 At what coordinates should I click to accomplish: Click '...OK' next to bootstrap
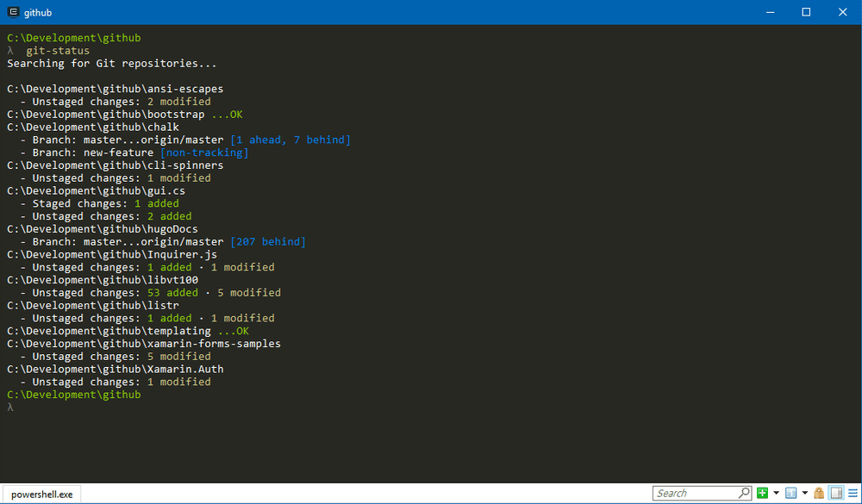(227, 115)
